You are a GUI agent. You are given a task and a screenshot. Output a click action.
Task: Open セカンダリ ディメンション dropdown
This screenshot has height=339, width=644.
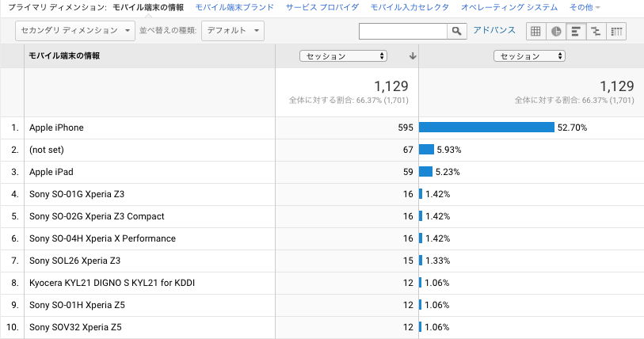[75, 31]
